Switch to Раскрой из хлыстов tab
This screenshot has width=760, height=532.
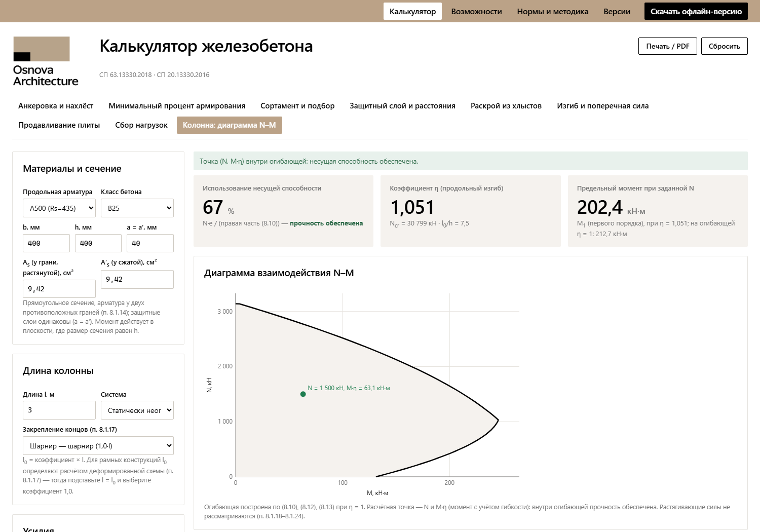506,106
